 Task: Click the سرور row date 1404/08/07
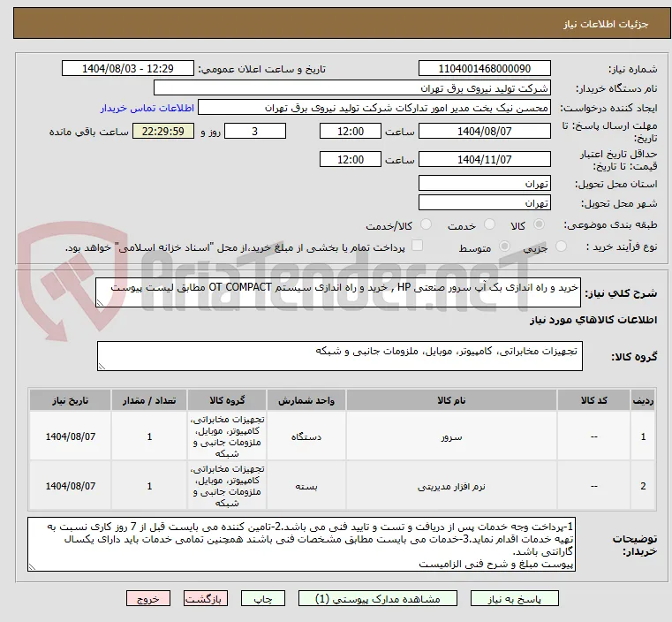tap(71, 436)
